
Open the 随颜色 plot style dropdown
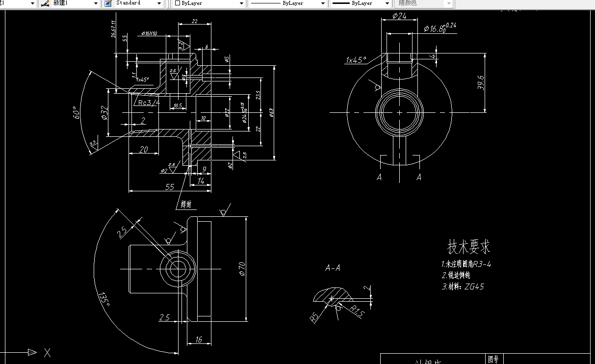click(x=448, y=3)
